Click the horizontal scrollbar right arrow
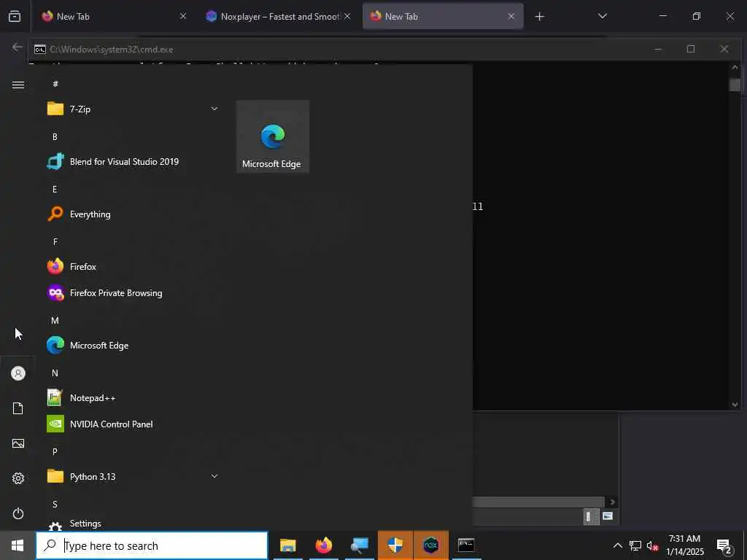The height and width of the screenshot is (560, 747). point(612,502)
